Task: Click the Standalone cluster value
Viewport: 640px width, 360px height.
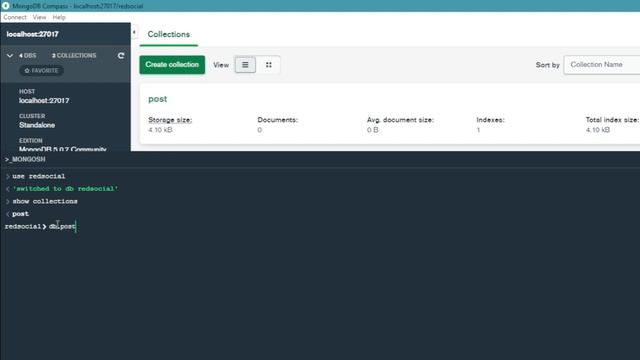Action: tap(37, 125)
